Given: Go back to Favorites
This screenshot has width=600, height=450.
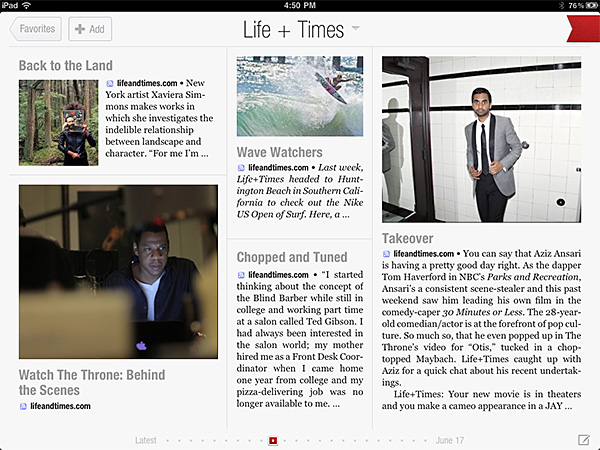Looking at the screenshot, I should 36,29.
